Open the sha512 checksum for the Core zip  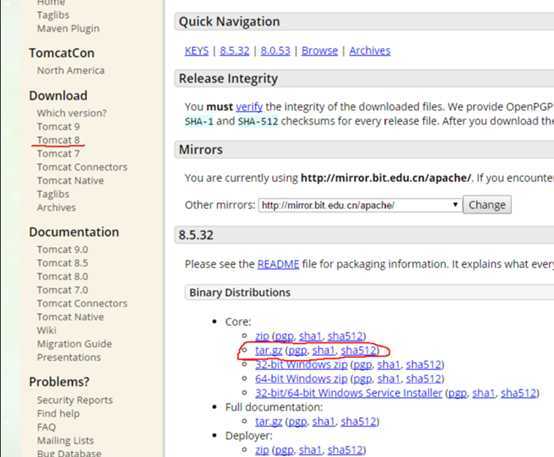(x=345, y=336)
